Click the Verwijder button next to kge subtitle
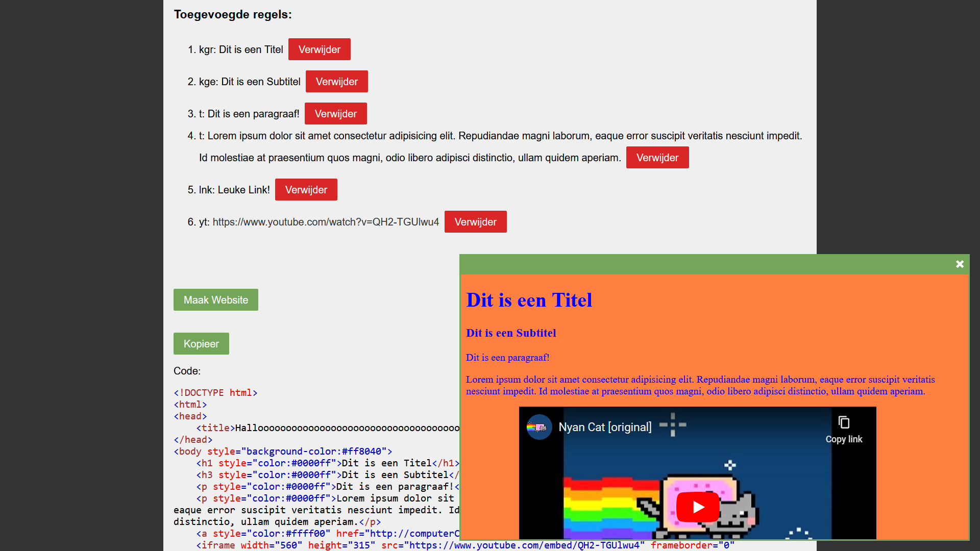 point(336,81)
